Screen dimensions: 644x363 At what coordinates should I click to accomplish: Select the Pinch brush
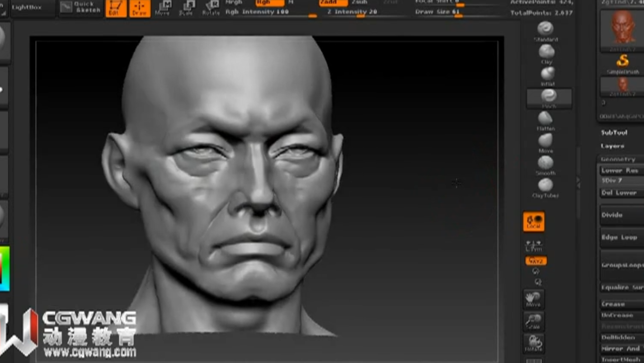(549, 99)
